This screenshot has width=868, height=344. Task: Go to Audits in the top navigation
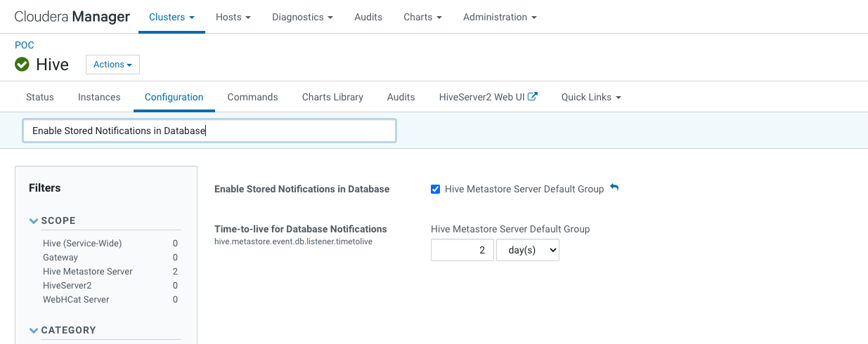368,17
